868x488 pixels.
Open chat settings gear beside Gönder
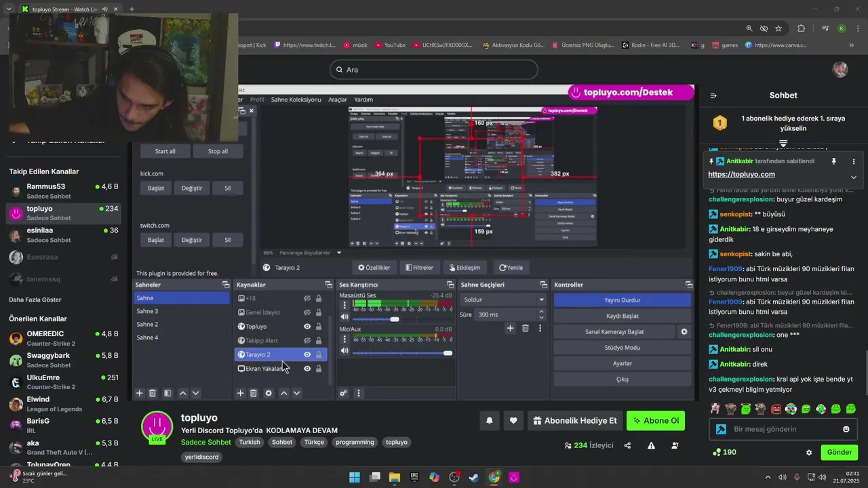(x=809, y=452)
